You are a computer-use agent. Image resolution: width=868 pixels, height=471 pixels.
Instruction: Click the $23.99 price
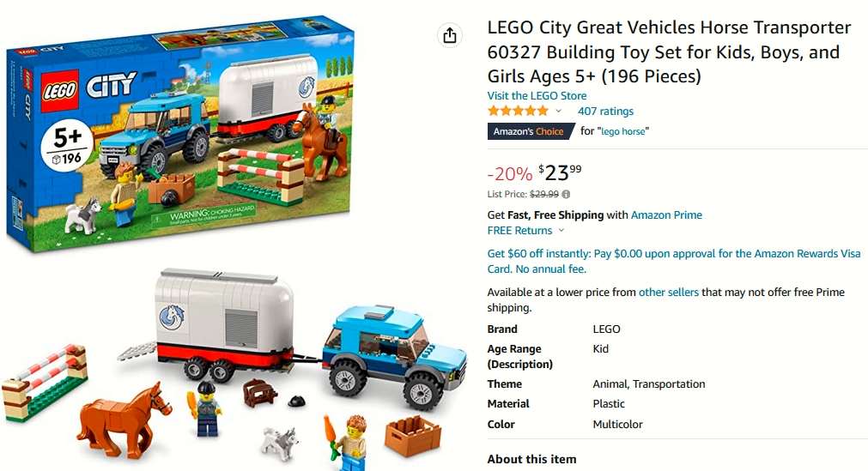coord(560,172)
